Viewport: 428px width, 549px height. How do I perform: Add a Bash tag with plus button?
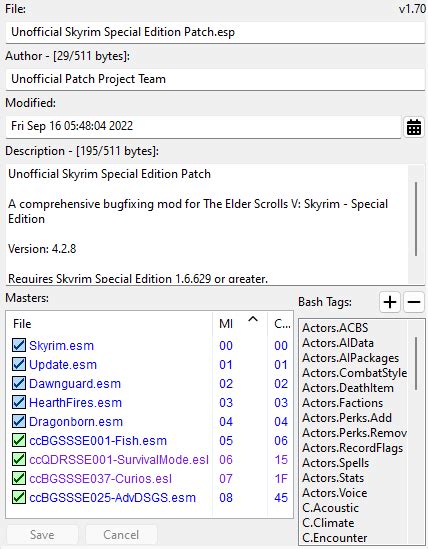coord(390,302)
